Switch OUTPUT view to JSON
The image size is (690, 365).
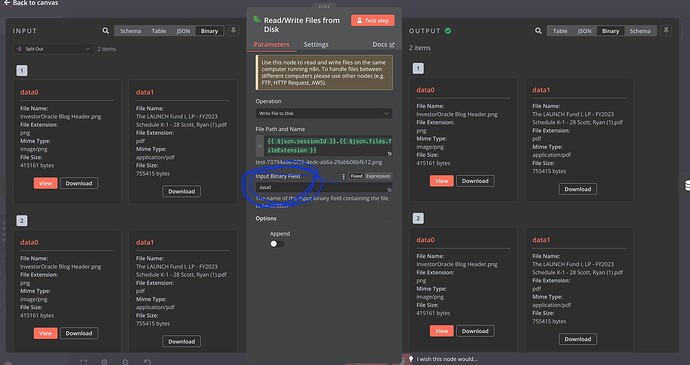584,31
